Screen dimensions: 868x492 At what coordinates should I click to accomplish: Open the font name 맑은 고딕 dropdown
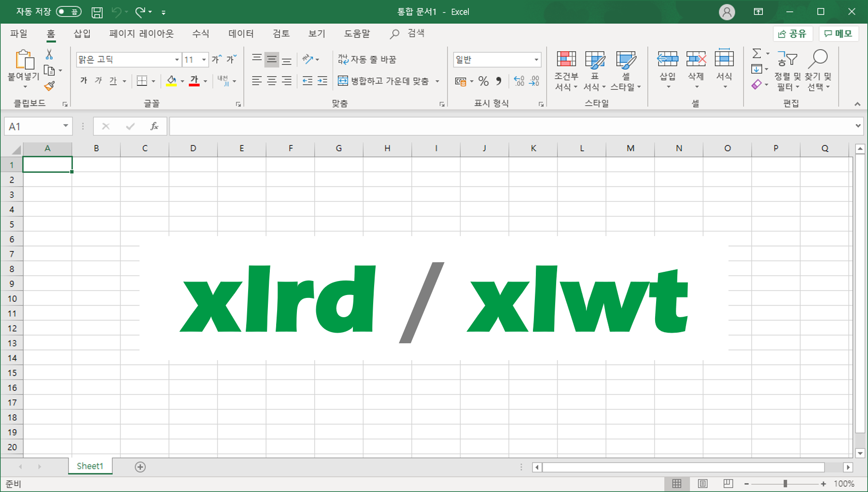[177, 59]
